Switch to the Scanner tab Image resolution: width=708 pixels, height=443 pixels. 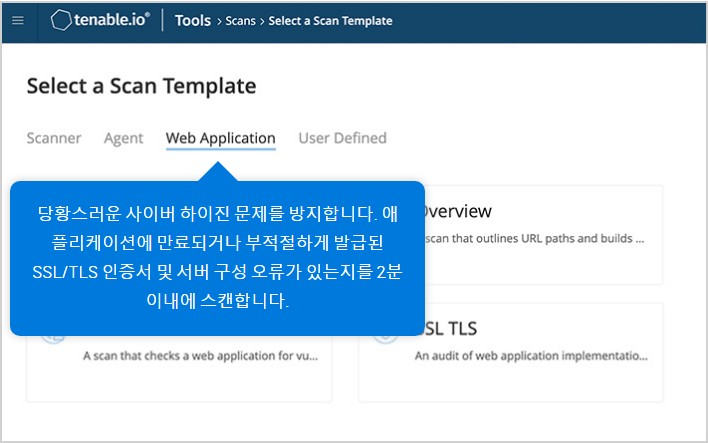coord(54,138)
